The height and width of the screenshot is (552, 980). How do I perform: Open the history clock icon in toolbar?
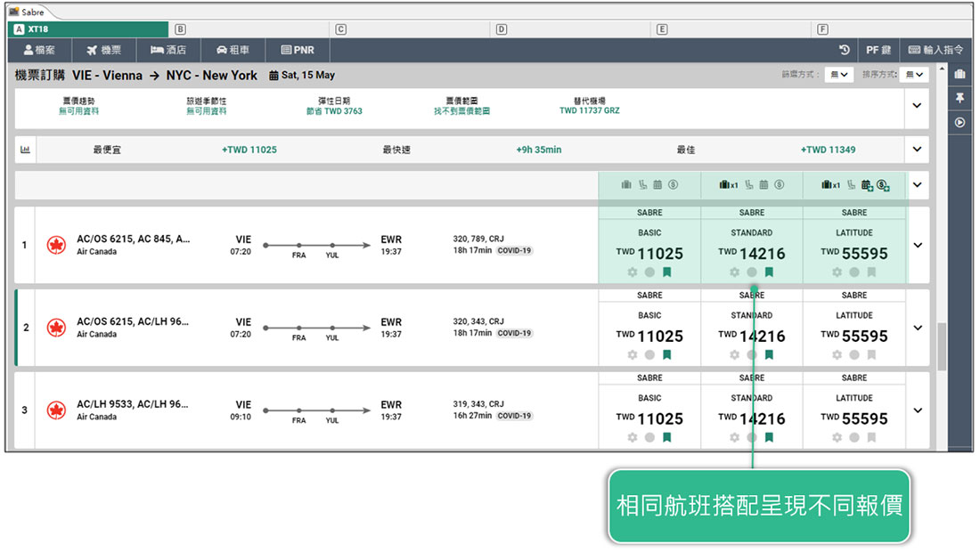click(x=845, y=50)
